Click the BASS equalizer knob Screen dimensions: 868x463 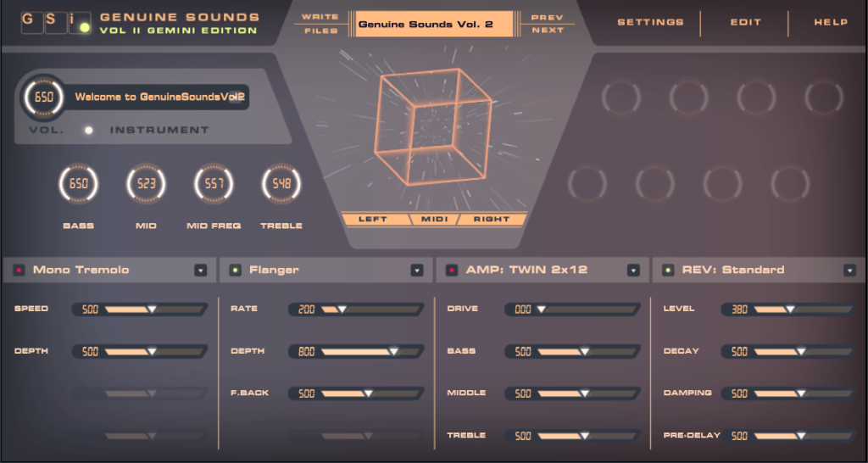click(78, 182)
